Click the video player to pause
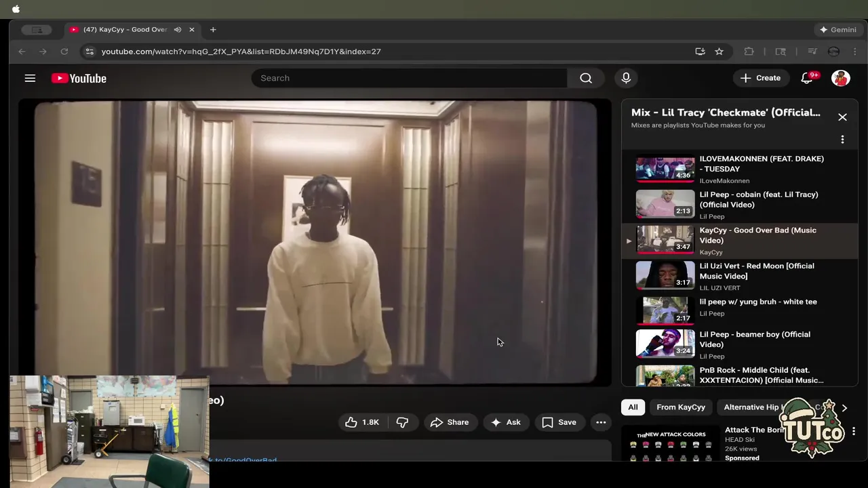Image resolution: width=868 pixels, height=488 pixels. (315, 243)
